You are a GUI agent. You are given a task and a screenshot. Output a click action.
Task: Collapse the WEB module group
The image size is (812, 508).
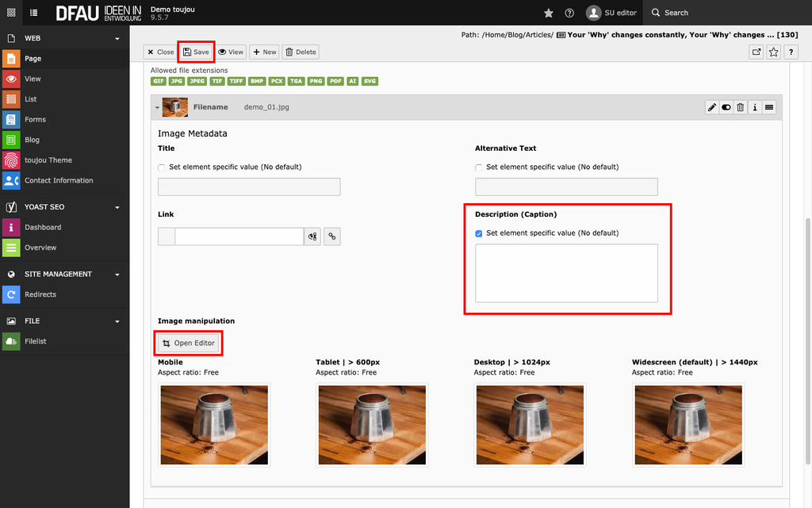(117, 38)
